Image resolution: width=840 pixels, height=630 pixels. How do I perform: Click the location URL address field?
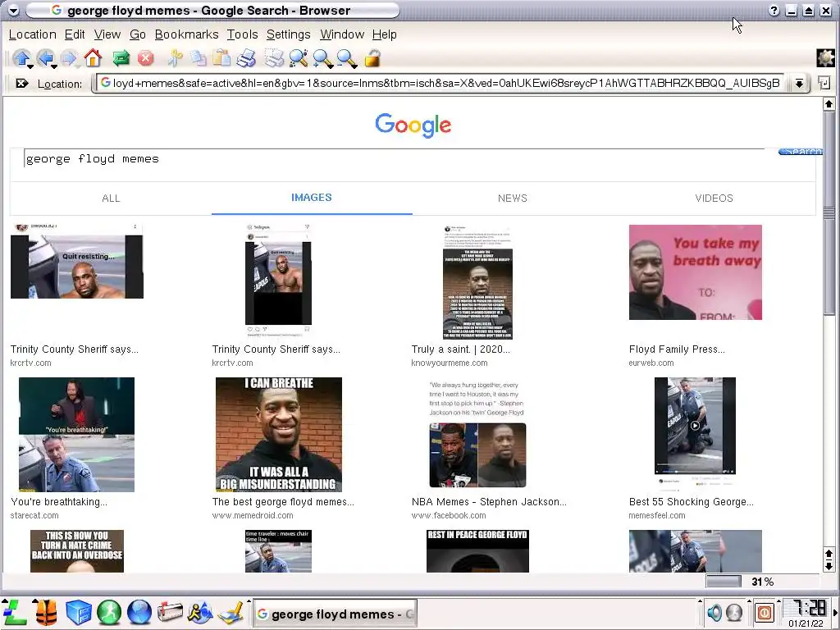(x=440, y=83)
